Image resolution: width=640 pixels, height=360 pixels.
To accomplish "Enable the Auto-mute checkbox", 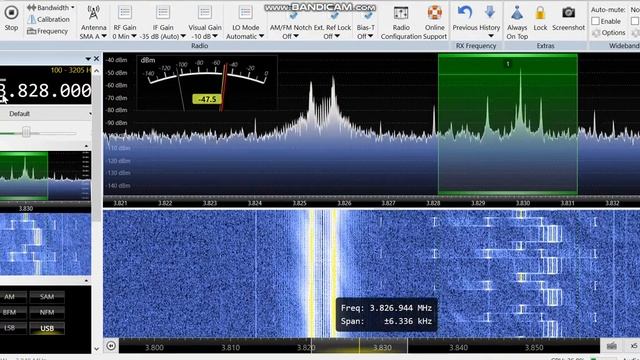I will click(x=596, y=21).
